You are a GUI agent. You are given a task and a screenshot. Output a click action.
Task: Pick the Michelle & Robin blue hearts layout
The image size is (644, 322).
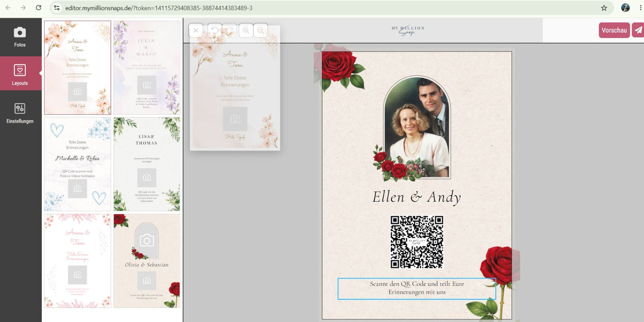tap(78, 164)
